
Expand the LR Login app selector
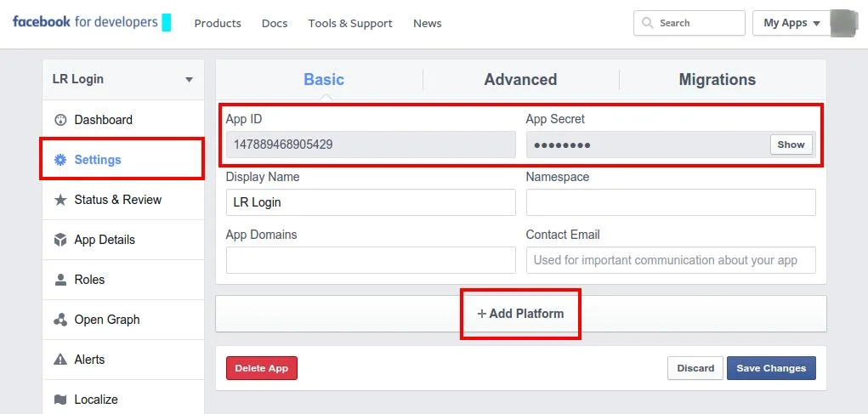[x=123, y=79]
